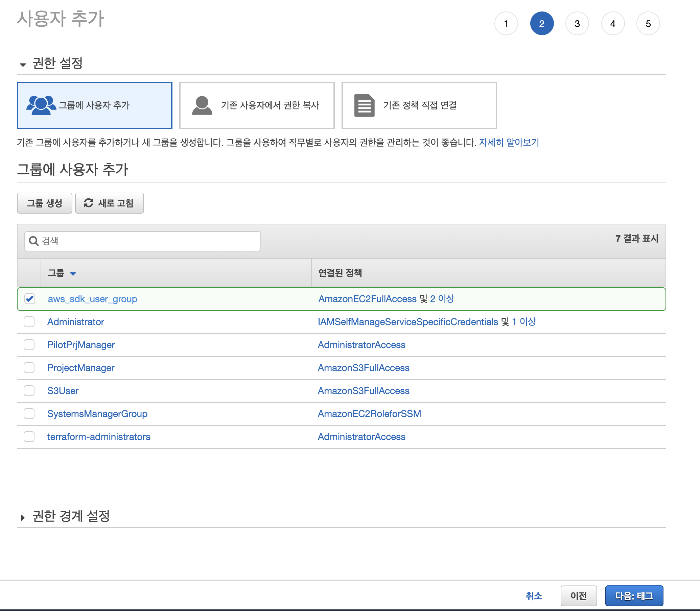Click the document icon for attaching policies
700x611 pixels.
click(364, 105)
